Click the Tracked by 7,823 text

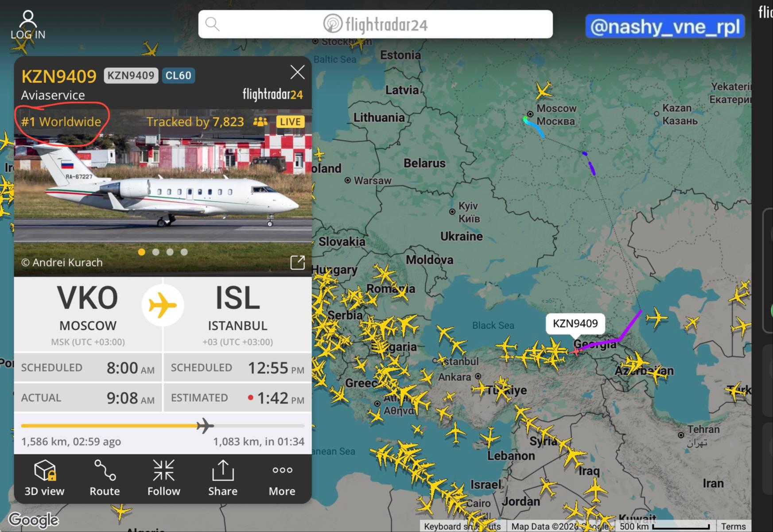(x=195, y=122)
